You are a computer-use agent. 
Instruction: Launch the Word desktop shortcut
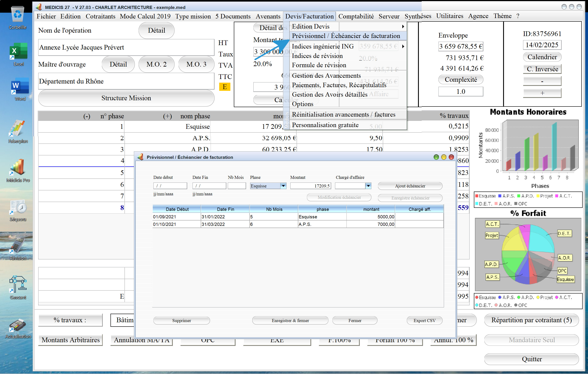click(x=20, y=86)
